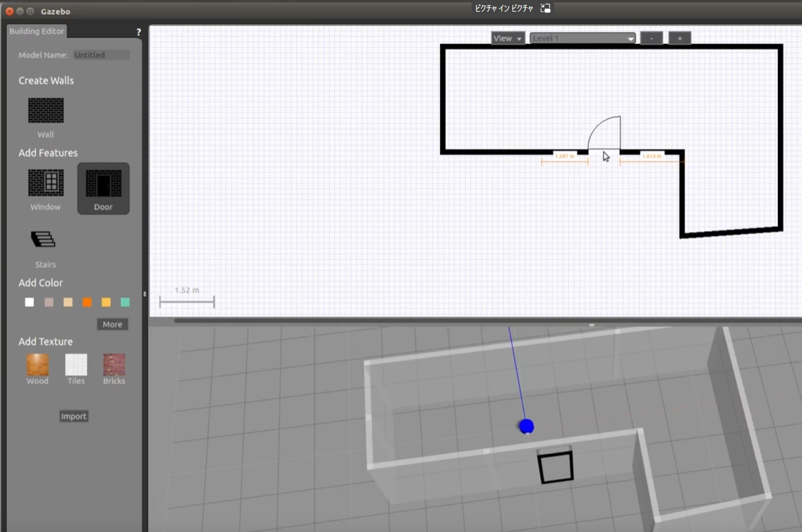Open the Building Editor help

(x=138, y=31)
